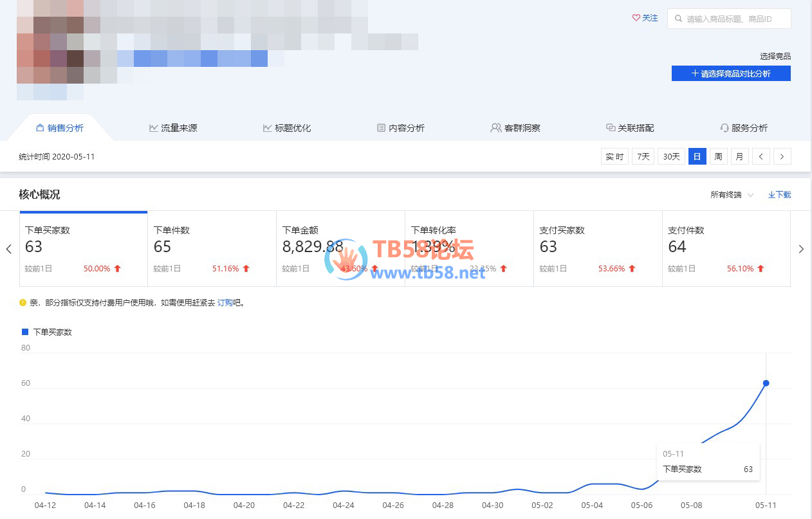Click the search magnifier icon
The height and width of the screenshot is (519, 812).
678,19
